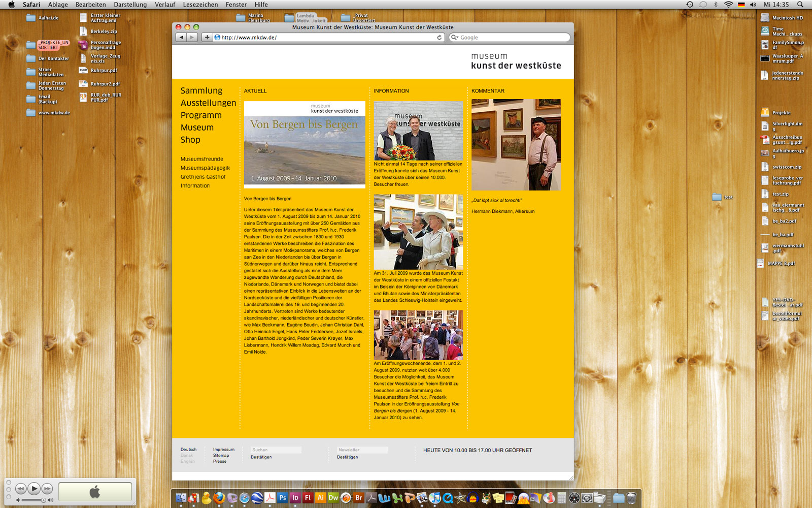Launch Photoshop (Ps) from the Dock

click(x=283, y=498)
